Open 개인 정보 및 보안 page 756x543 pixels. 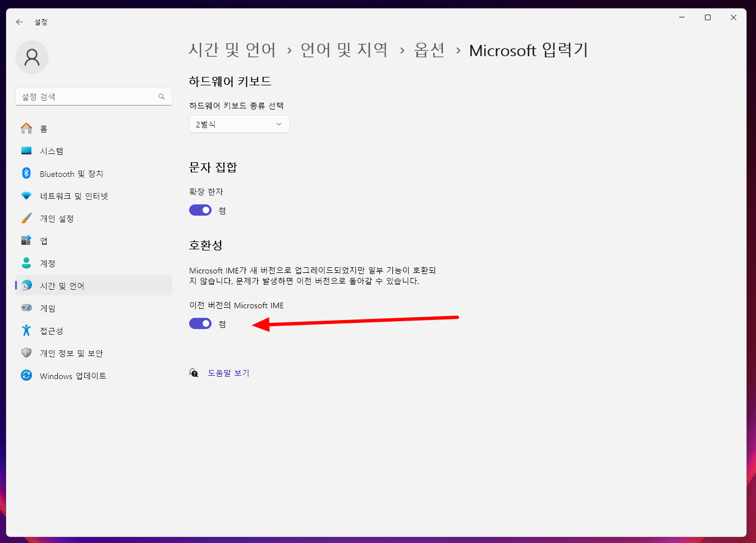94,353
